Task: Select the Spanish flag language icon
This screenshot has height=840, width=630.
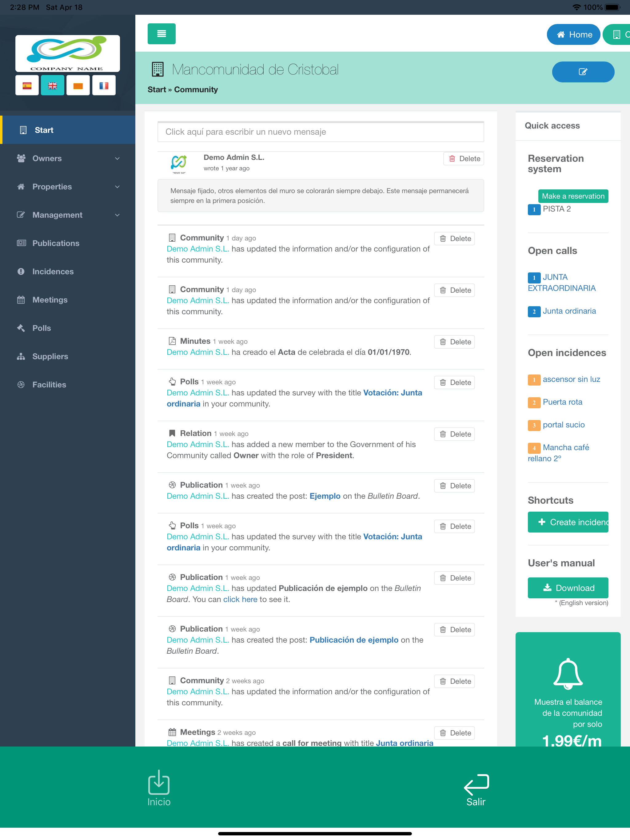Action: point(27,85)
